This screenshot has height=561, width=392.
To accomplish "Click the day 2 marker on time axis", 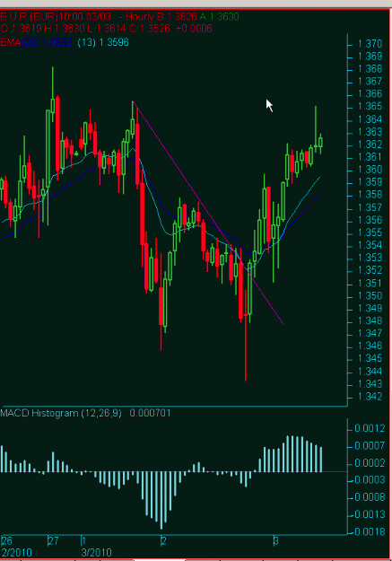I will coord(163,540).
